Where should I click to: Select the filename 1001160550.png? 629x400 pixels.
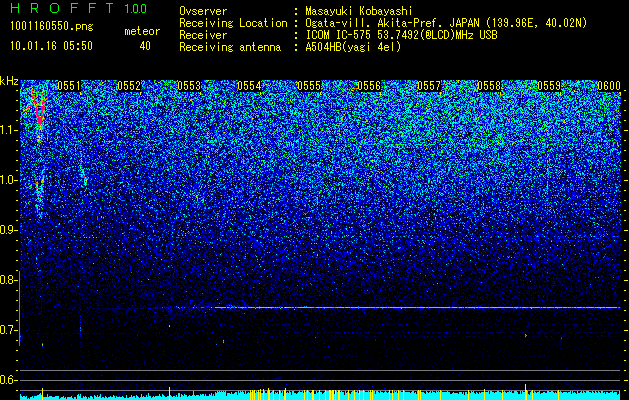point(52,26)
